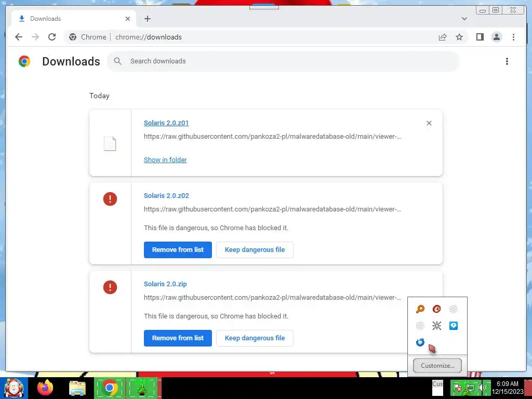532x399 pixels.
Task: Keep dangerous file Solaris 2.0.z02
Action: 255,250
